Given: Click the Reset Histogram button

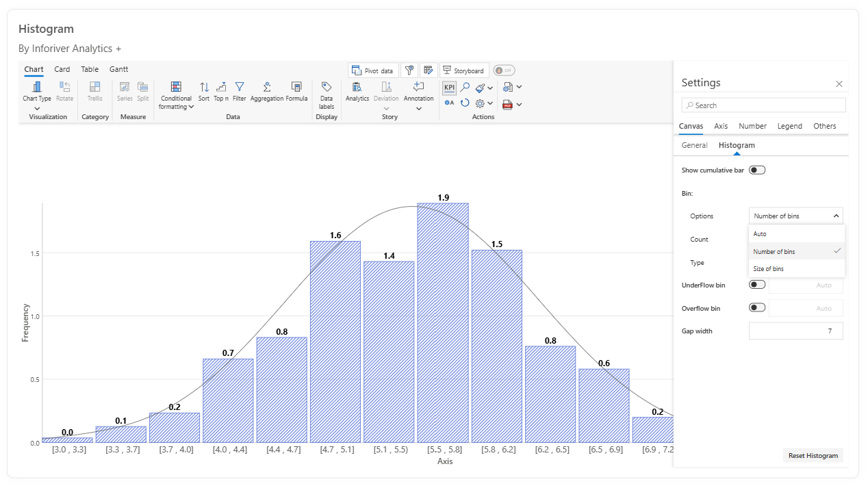Looking at the screenshot, I should [813, 455].
